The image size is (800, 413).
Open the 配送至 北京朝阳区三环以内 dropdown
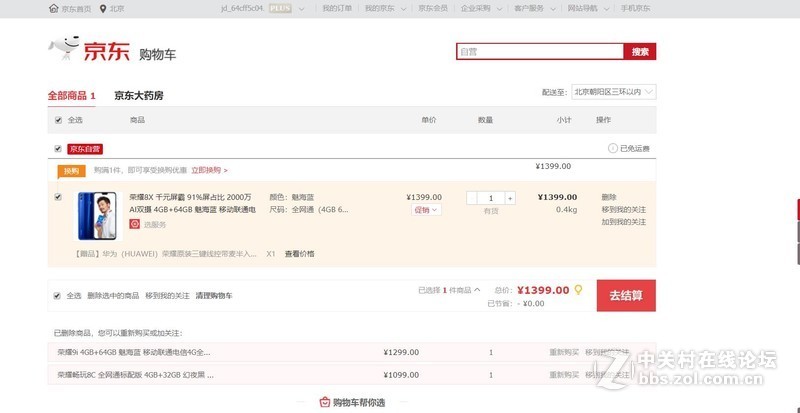point(614,92)
